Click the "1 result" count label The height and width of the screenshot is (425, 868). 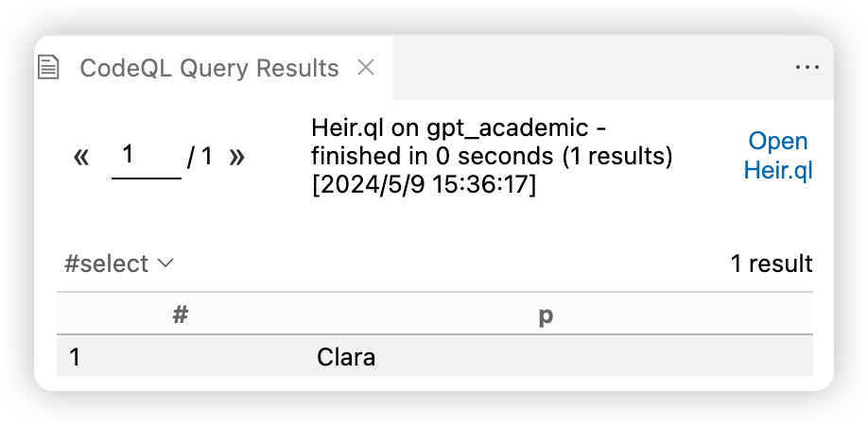coord(771,263)
